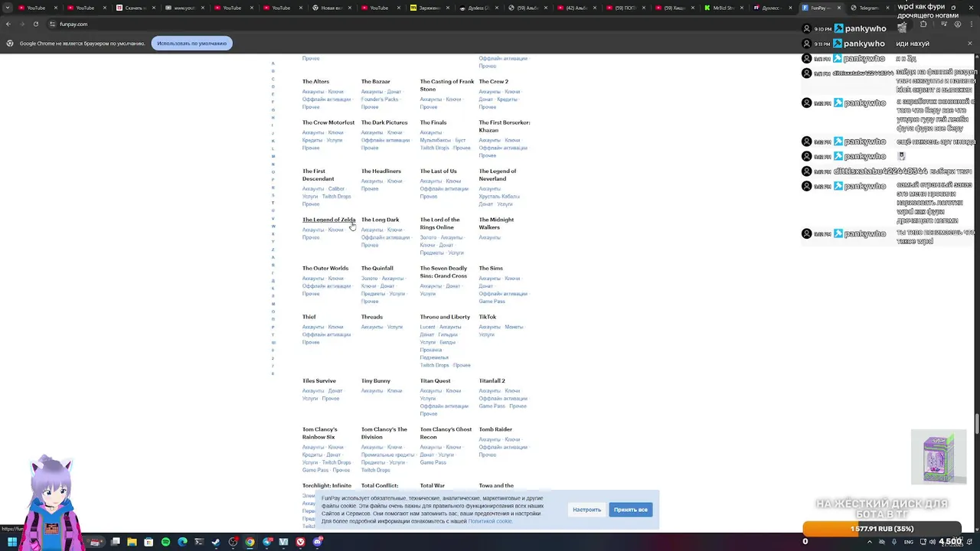Jump to letter K in index
Viewport: 980px width, 551px height.
coord(273,141)
